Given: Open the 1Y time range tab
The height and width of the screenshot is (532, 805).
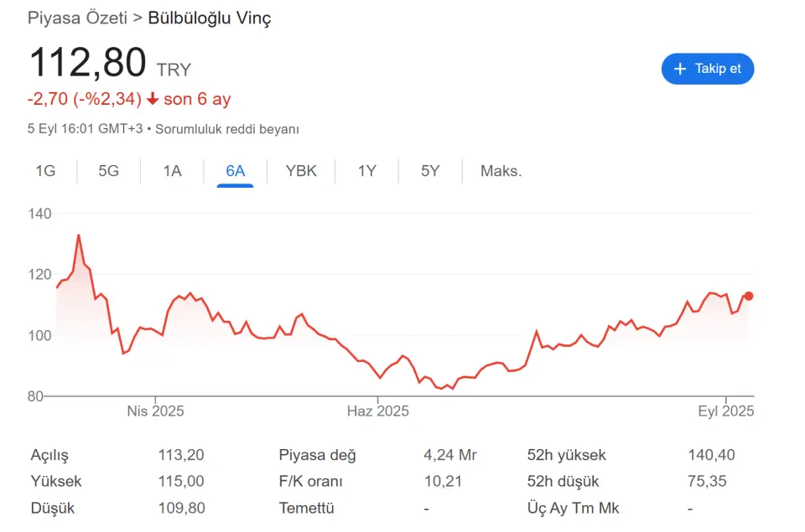Looking at the screenshot, I should coord(366,171).
